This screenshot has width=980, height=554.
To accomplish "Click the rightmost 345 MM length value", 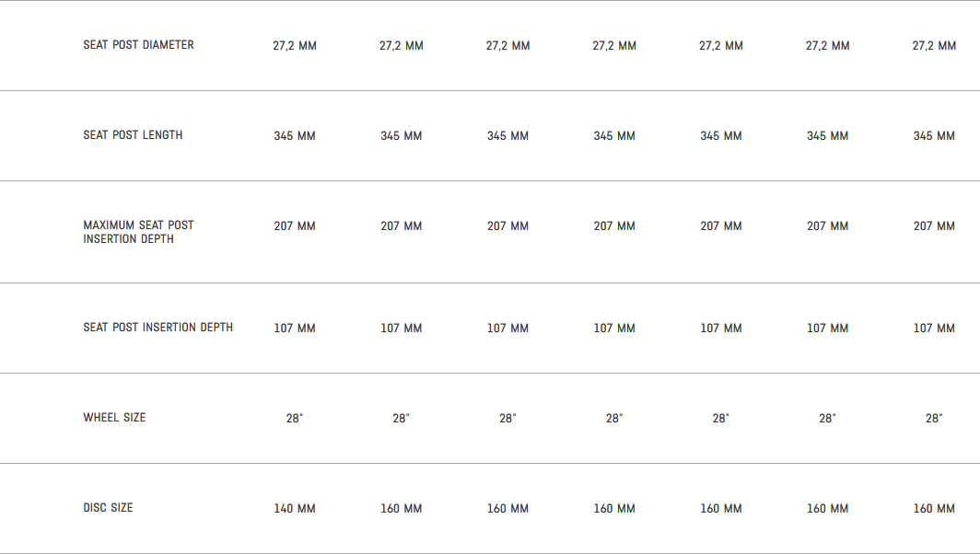I will pos(934,136).
